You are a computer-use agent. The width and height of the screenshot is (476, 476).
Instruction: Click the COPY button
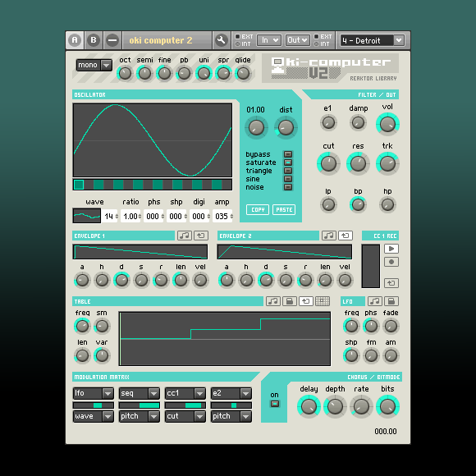[258, 209]
